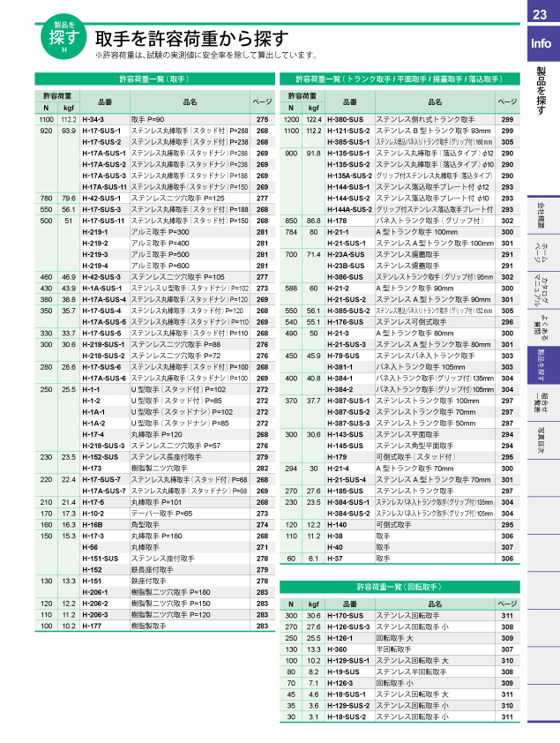
Task: Select product H-170-SUS in the rotating handle table
Action: (x=346, y=615)
